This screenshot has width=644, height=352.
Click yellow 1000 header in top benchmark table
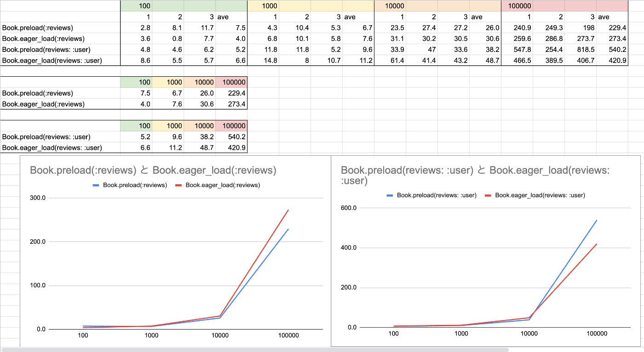pos(263,6)
